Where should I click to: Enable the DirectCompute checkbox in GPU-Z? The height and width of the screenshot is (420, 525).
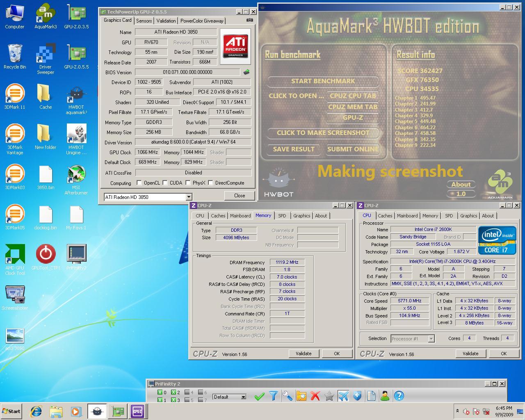click(x=210, y=183)
